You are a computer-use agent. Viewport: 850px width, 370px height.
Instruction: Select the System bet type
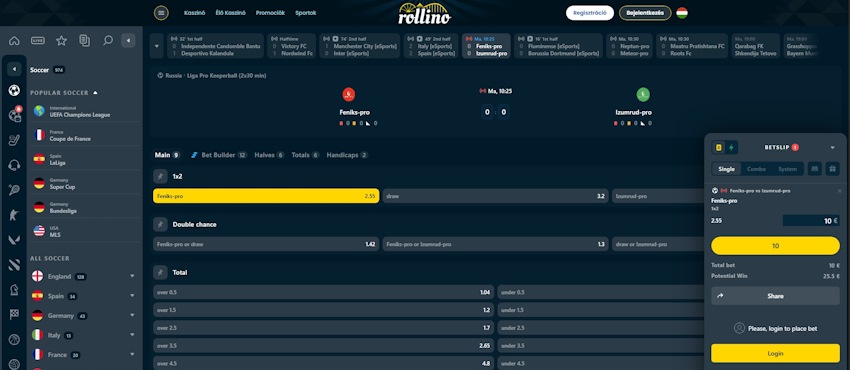(787, 169)
